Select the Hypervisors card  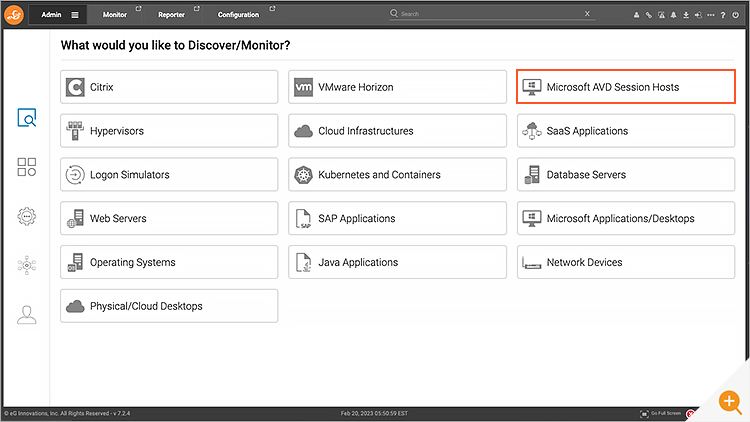click(x=169, y=131)
